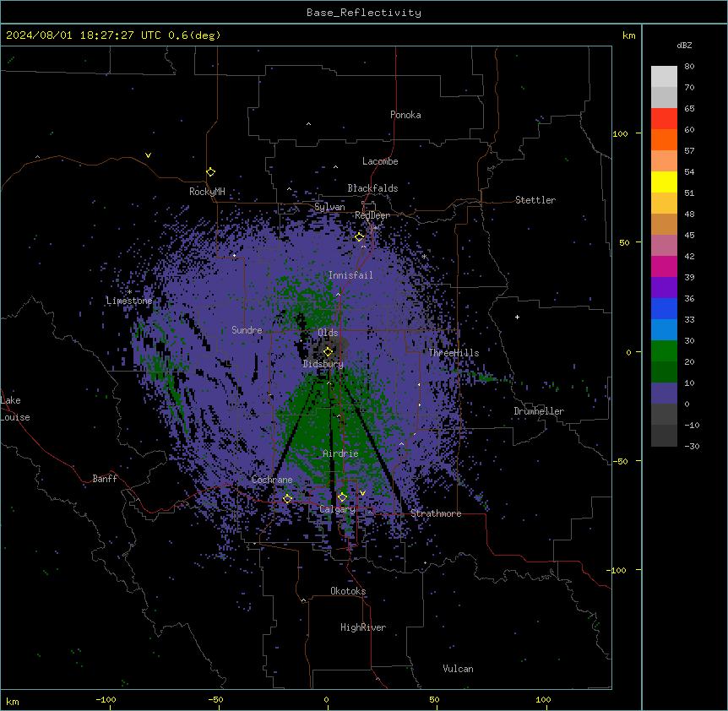The height and width of the screenshot is (711, 728).
Task: Click the Sylvan label
Action: coord(329,207)
